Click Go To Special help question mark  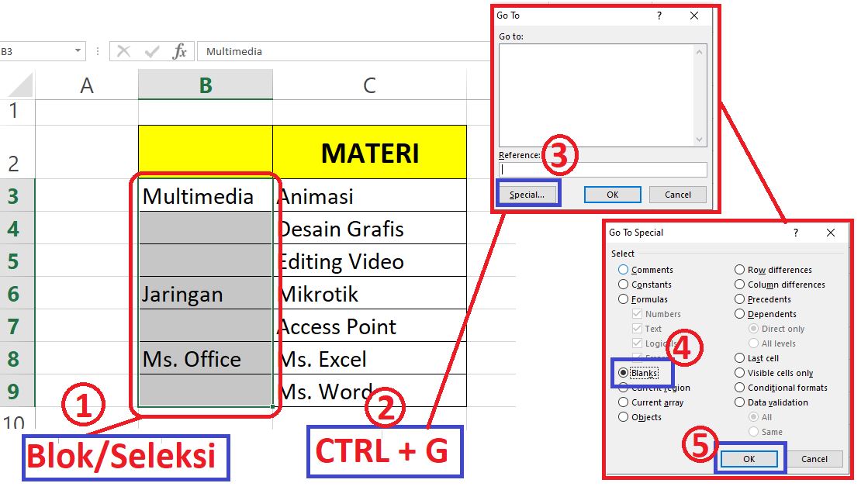pyautogui.click(x=796, y=233)
